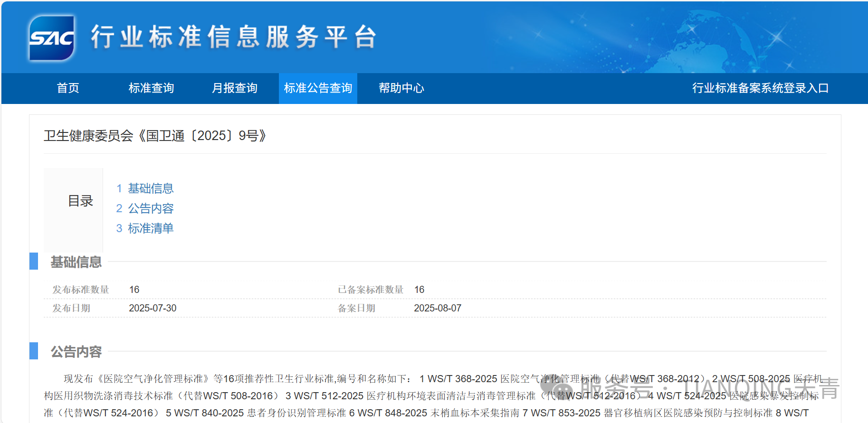Click the 发布日期 value 2025-07-30
The image size is (868, 423).
[153, 308]
